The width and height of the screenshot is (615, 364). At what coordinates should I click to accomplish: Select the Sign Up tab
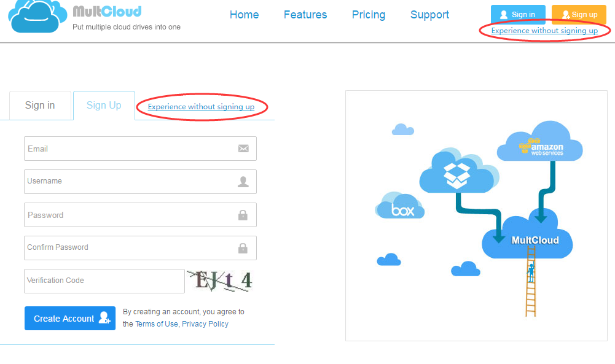(104, 106)
